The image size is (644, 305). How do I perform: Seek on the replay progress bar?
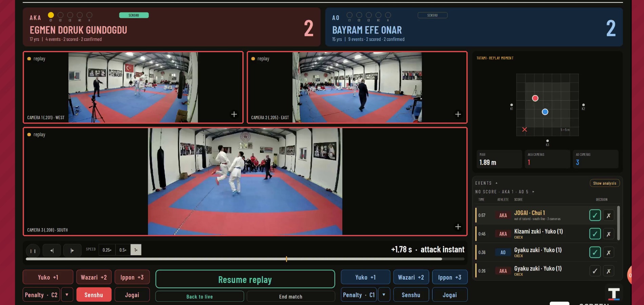pyautogui.click(x=245, y=259)
